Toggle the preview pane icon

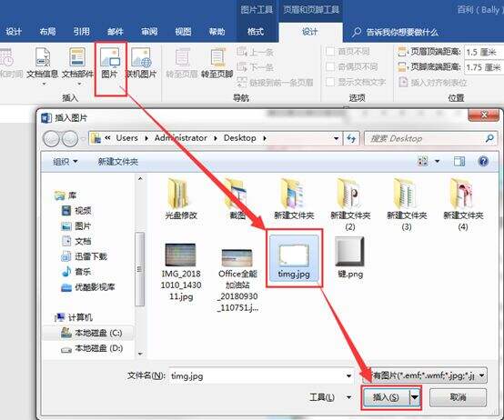pos(459,161)
